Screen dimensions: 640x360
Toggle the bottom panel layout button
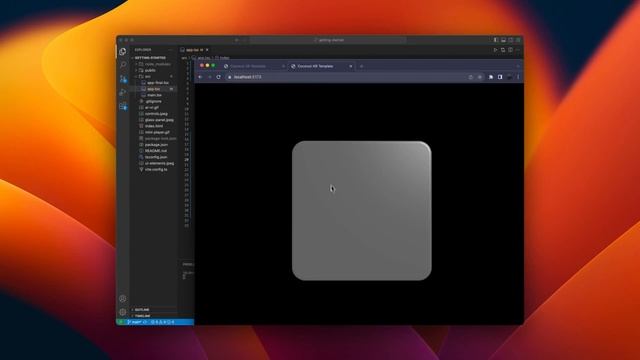(x=503, y=40)
